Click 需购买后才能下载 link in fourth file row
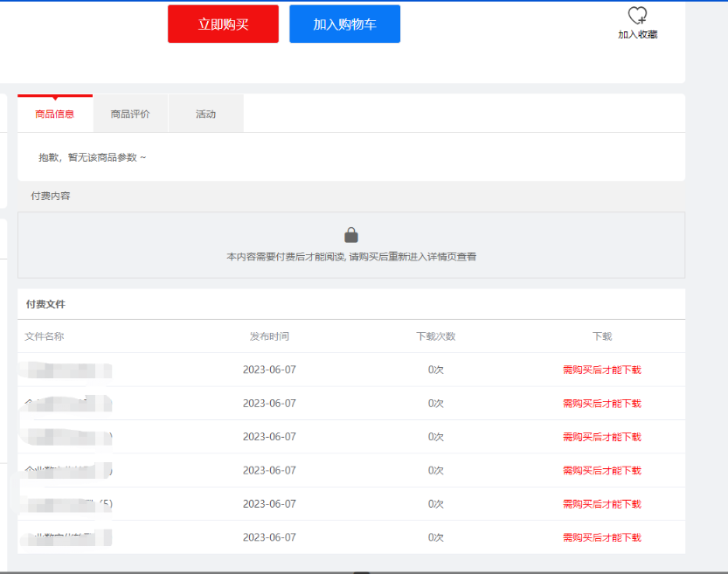 pos(601,470)
